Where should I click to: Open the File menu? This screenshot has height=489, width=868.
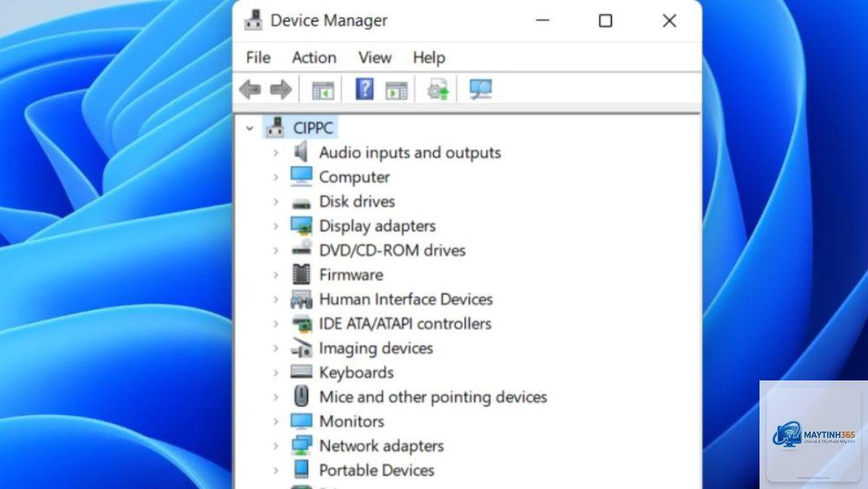pos(258,57)
